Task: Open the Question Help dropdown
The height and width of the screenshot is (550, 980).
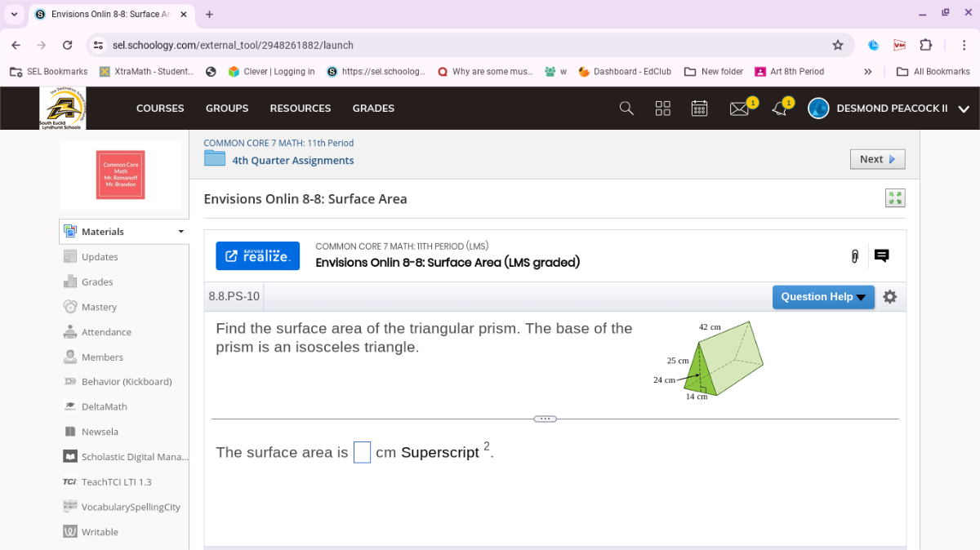Action: click(x=823, y=297)
